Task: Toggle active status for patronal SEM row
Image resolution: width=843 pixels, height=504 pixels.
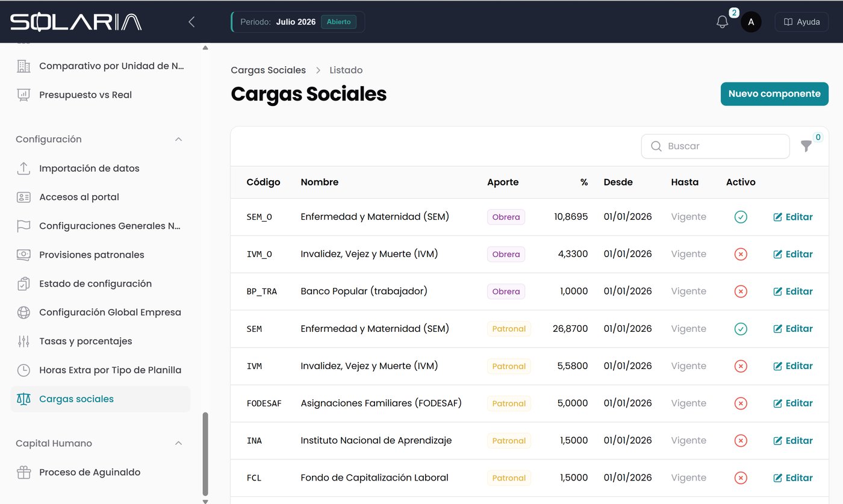Action: [741, 329]
